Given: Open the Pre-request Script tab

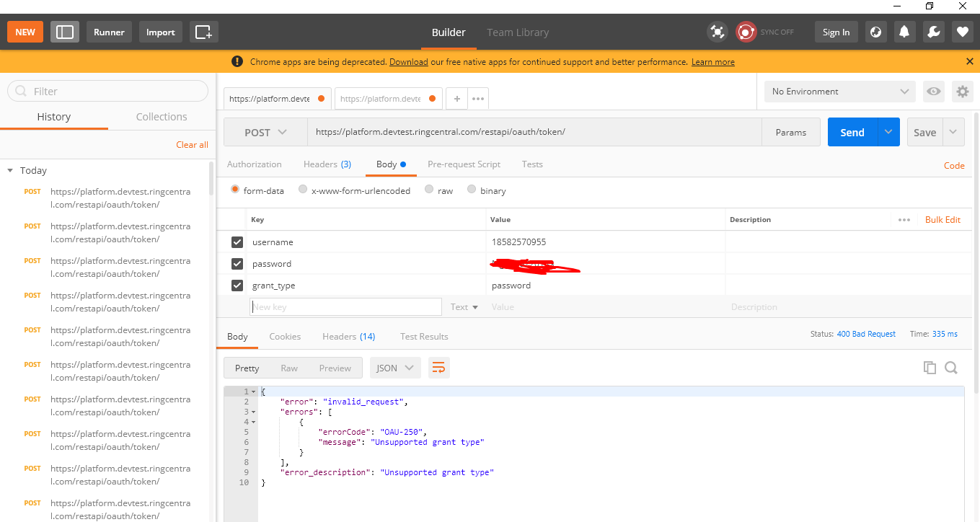Looking at the screenshot, I should (464, 164).
